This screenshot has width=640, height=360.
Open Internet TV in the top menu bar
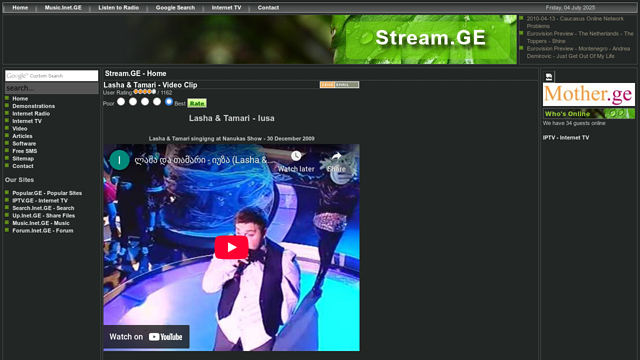(x=226, y=7)
